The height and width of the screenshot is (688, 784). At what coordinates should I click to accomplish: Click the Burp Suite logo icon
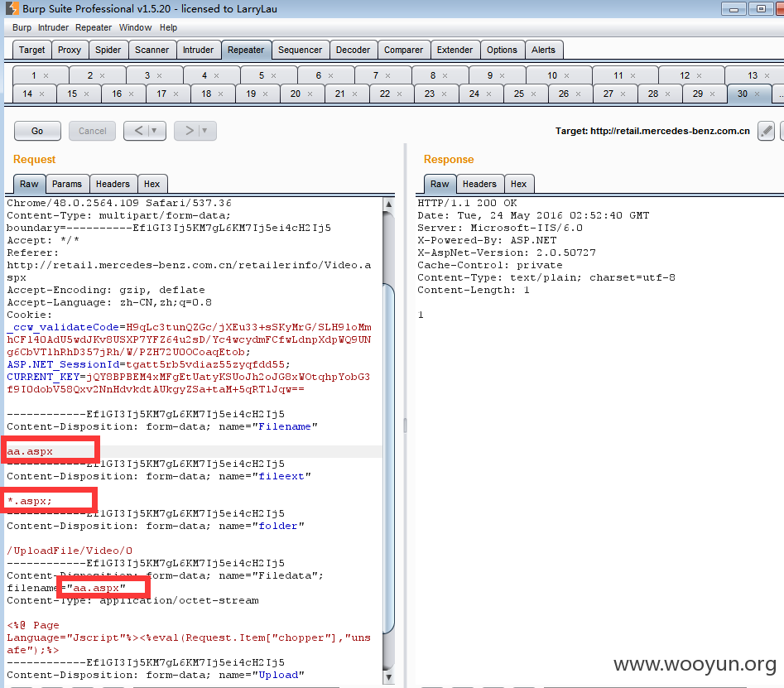coord(12,8)
